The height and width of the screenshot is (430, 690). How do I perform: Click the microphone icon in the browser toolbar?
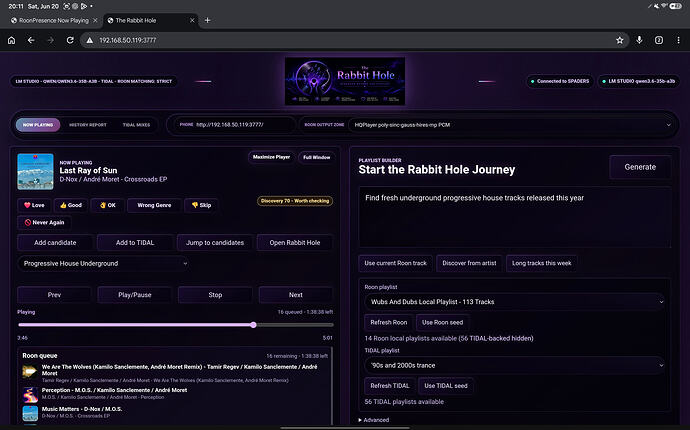click(x=639, y=40)
